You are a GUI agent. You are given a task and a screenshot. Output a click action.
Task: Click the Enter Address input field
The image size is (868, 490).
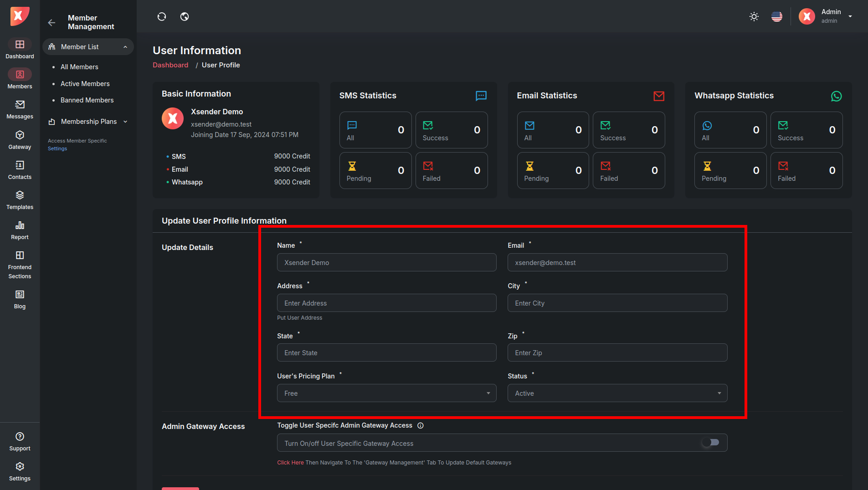(386, 303)
